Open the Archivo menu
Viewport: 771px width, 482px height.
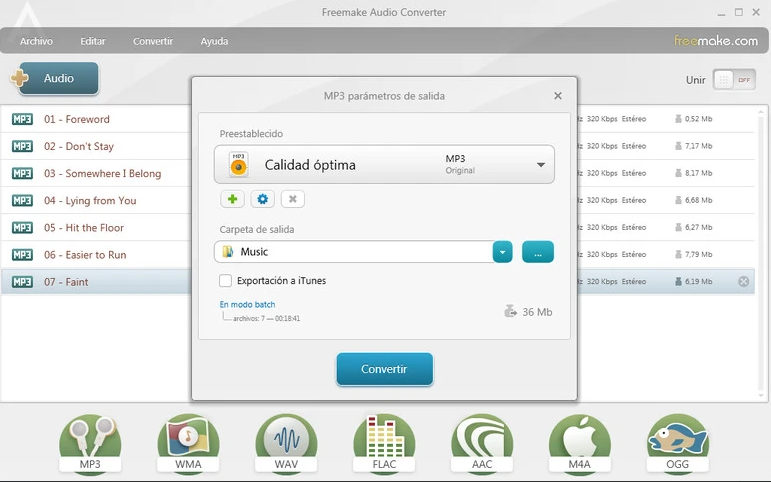pos(36,41)
